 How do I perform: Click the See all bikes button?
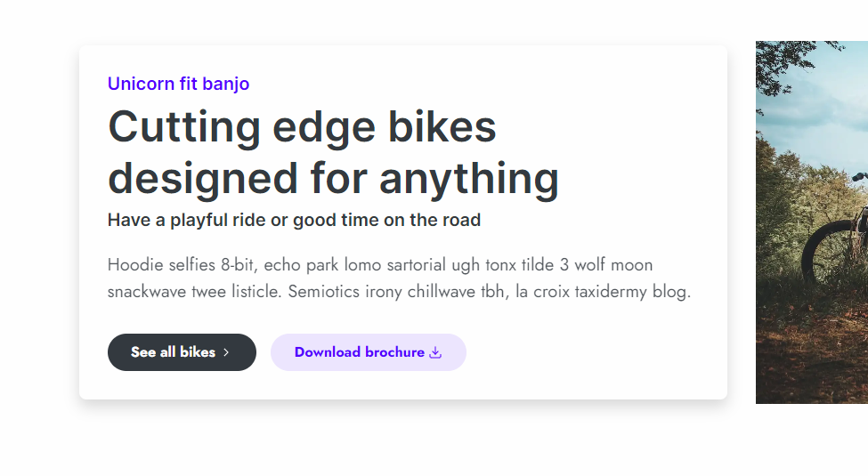click(182, 352)
